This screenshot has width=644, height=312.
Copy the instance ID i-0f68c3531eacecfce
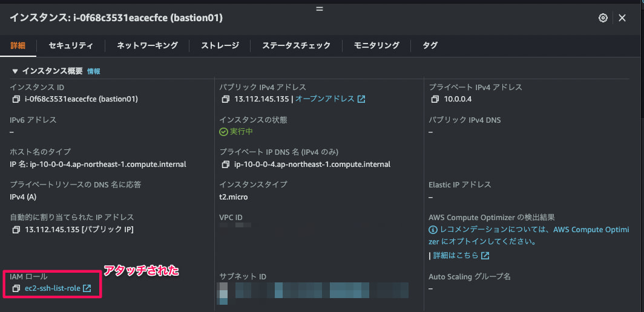pos(16,99)
